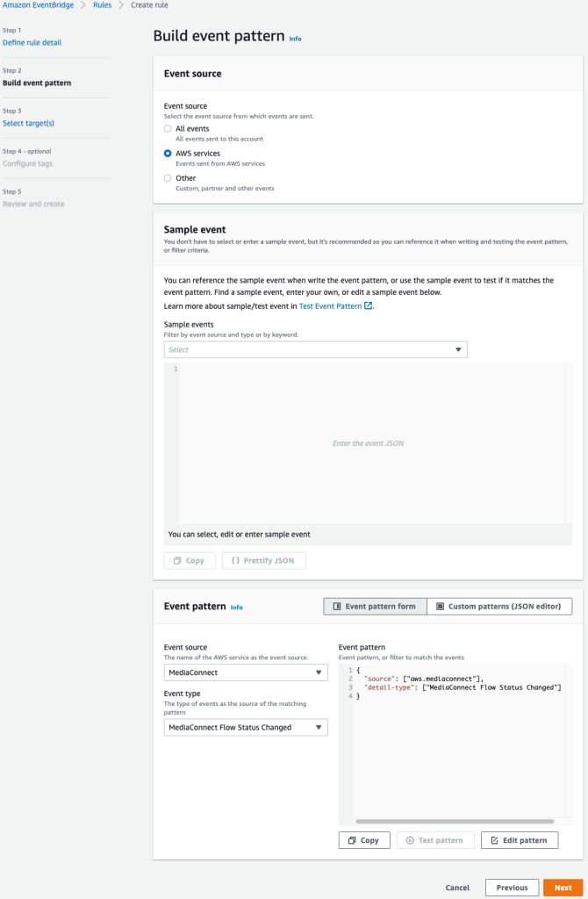
Task: Click inside the sample event JSON input area
Action: [x=369, y=443]
